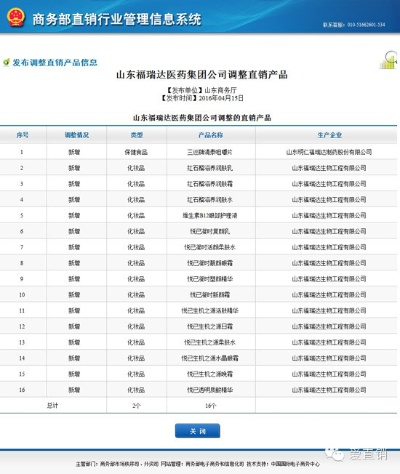This screenshot has height=474, width=400.
Task: Click the 16个 product total in summary row
Action: pos(210,406)
